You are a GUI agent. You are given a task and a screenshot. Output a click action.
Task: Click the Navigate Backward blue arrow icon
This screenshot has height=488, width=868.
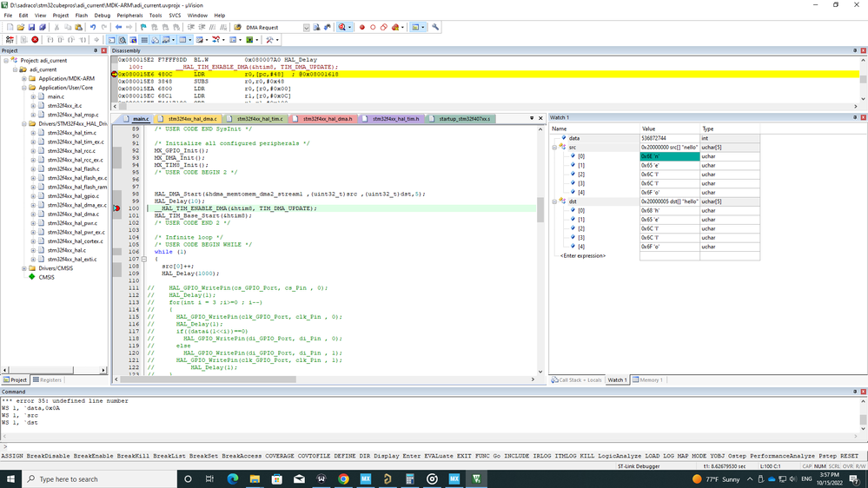coord(118,28)
